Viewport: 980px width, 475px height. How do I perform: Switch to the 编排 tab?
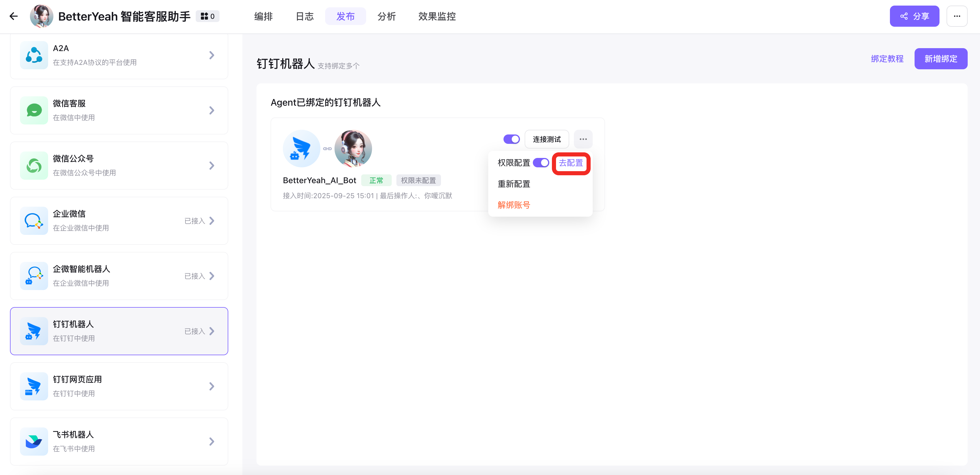click(263, 16)
